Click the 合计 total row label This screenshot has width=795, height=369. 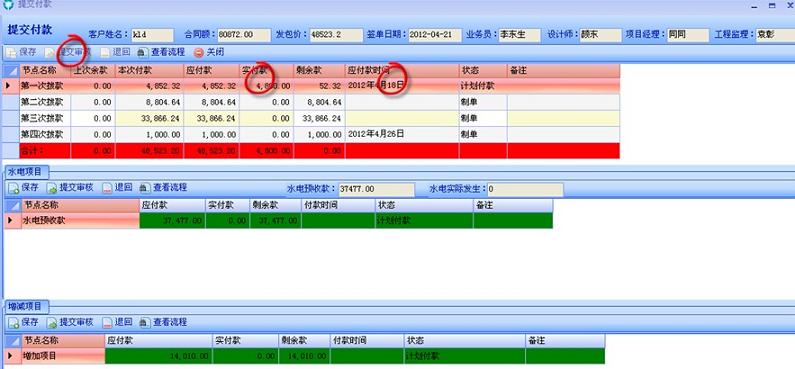(x=45, y=151)
